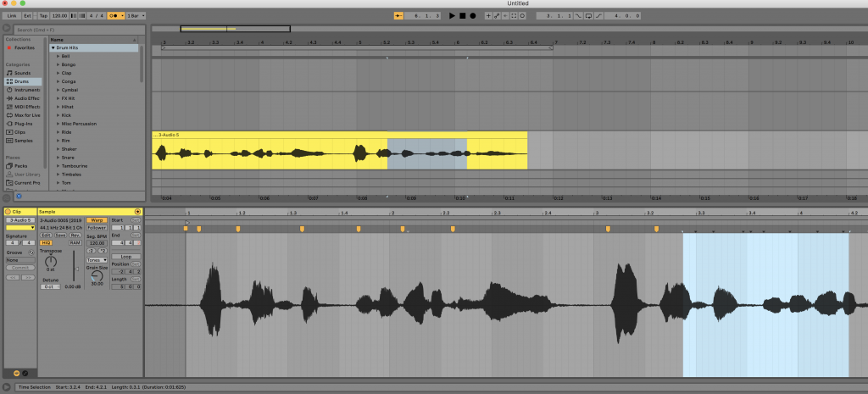Adjust the Transpose knob
868x394 pixels.
[x=50, y=261]
